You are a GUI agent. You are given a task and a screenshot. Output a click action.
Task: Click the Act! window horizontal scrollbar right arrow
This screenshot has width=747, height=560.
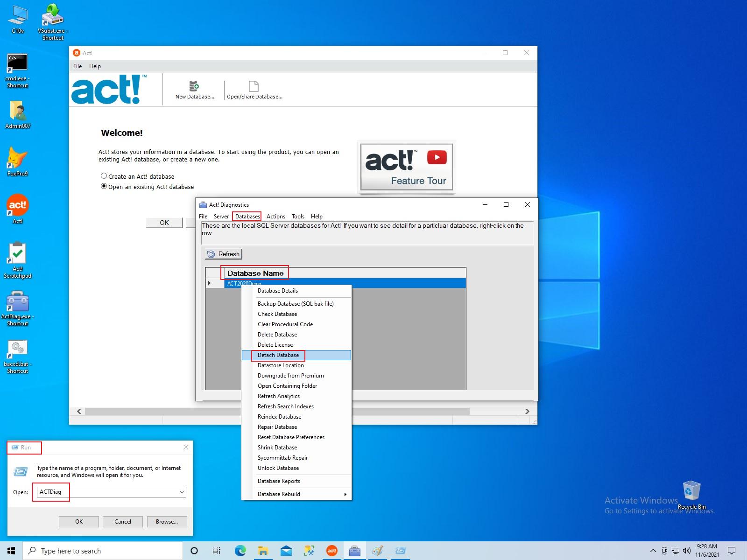coord(527,411)
